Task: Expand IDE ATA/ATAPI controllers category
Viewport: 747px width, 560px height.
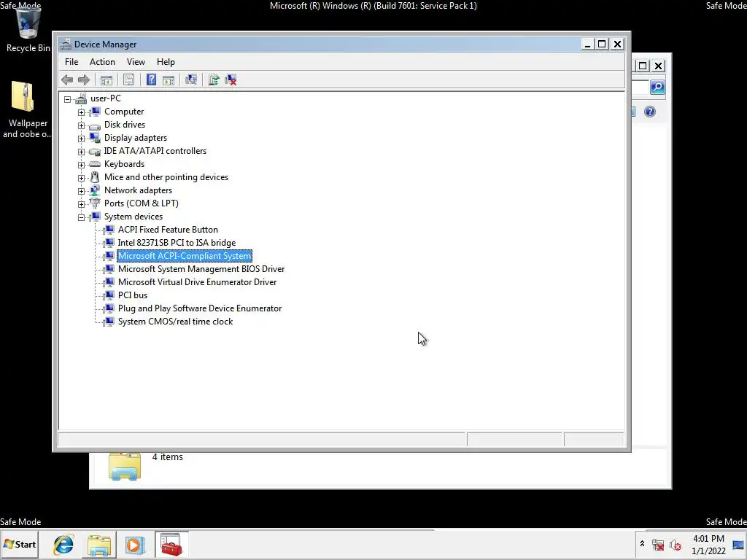Action: 82,152
